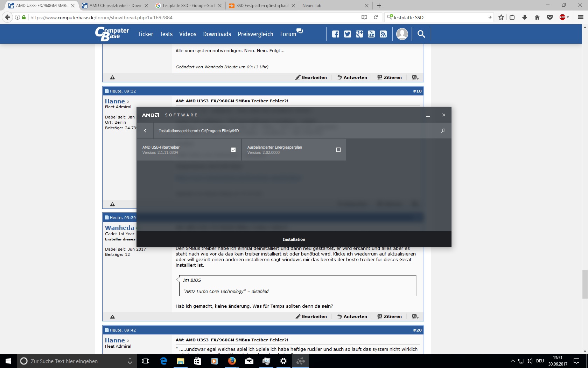This screenshot has width=588, height=368.
Task: Open the search icon in AMD installer
Action: pos(443,131)
